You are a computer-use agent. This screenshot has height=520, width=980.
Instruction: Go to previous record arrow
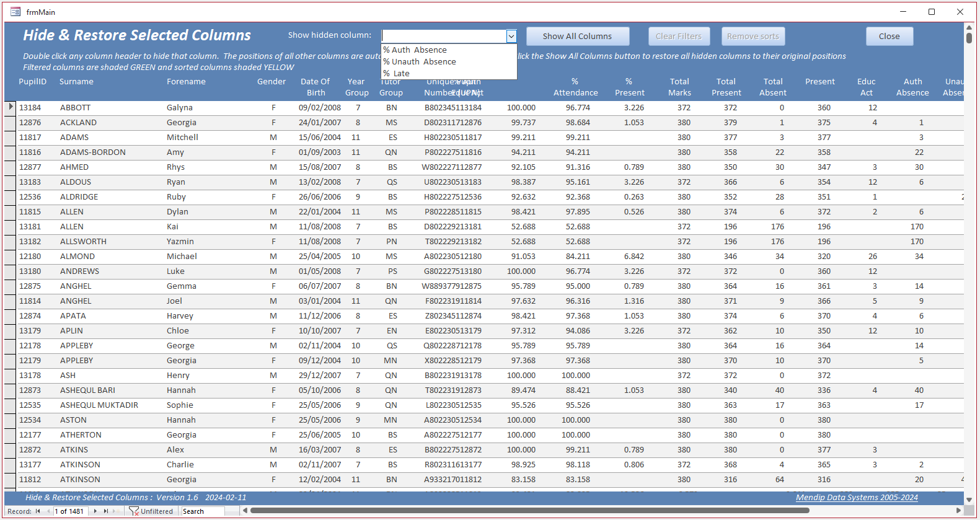(x=48, y=511)
